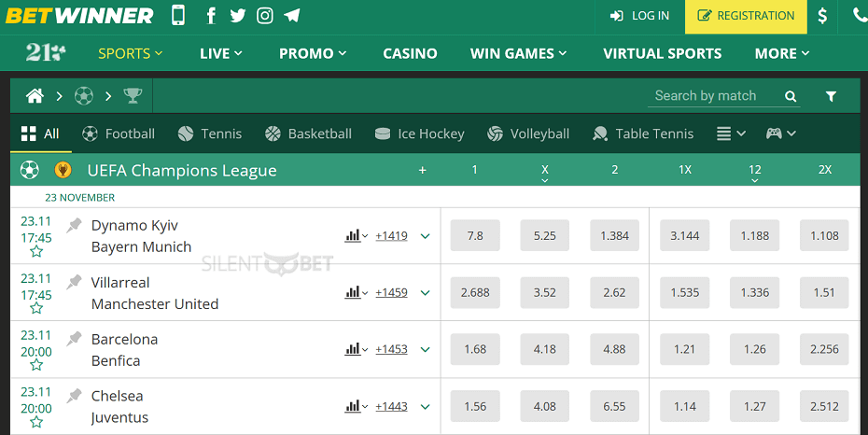Toggle favorite star on Chelsea match

36,422
